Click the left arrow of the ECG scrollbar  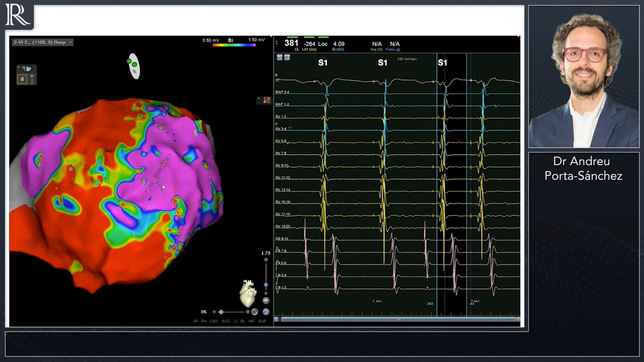click(x=276, y=319)
